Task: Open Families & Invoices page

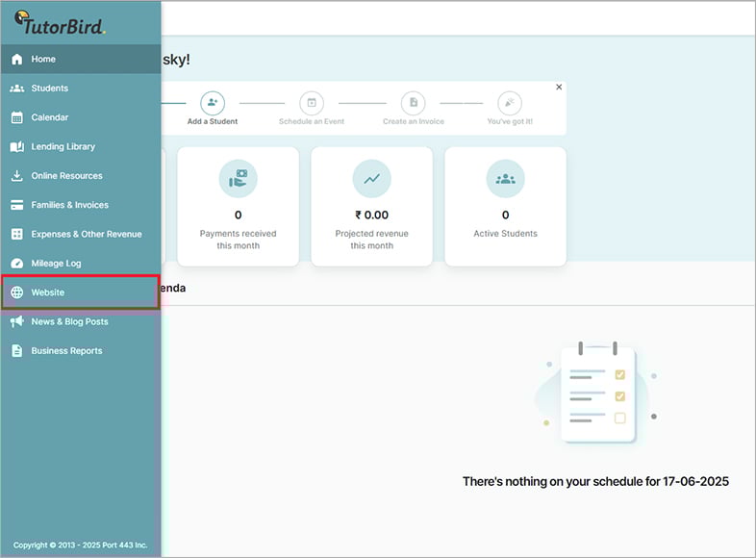Action: (x=81, y=205)
